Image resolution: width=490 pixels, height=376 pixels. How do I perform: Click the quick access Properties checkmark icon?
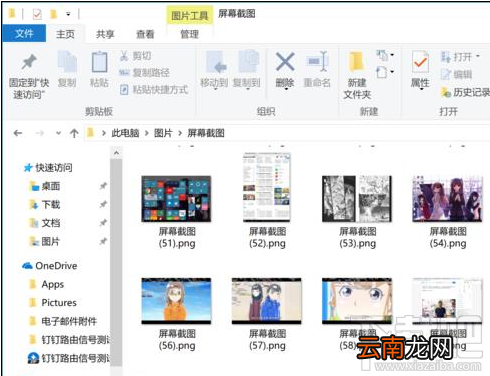coord(37,14)
